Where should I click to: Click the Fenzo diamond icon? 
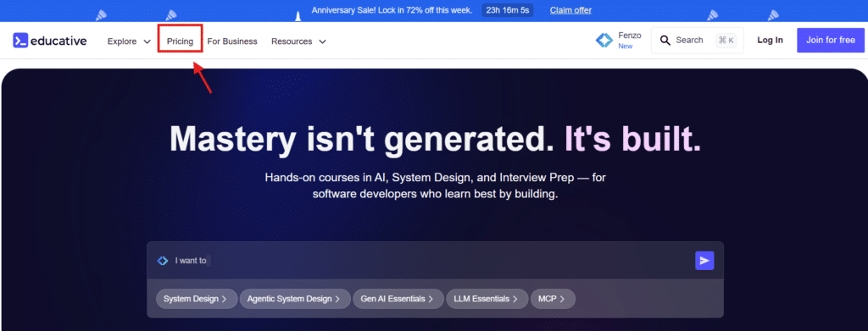click(604, 41)
